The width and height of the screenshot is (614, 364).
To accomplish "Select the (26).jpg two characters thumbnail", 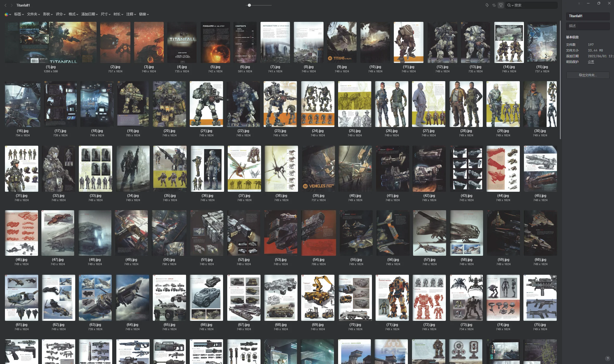I will coord(392,104).
